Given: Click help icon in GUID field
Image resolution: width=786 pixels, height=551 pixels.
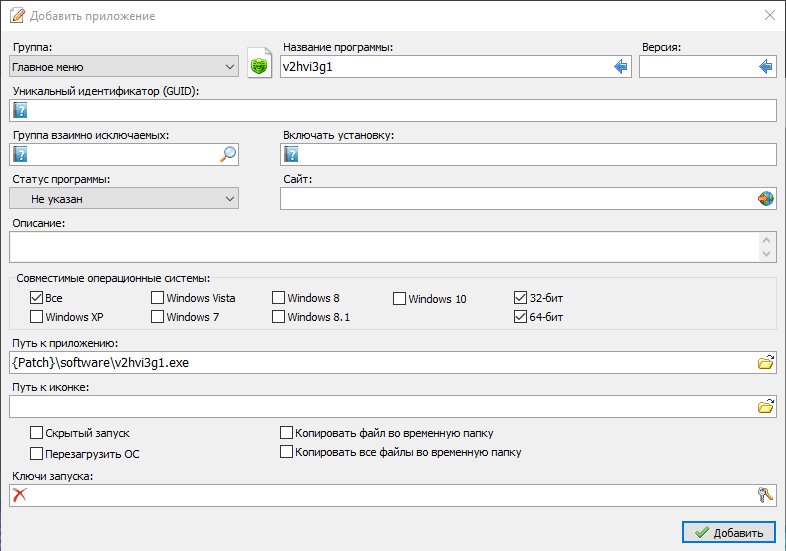Looking at the screenshot, I should pos(20,110).
